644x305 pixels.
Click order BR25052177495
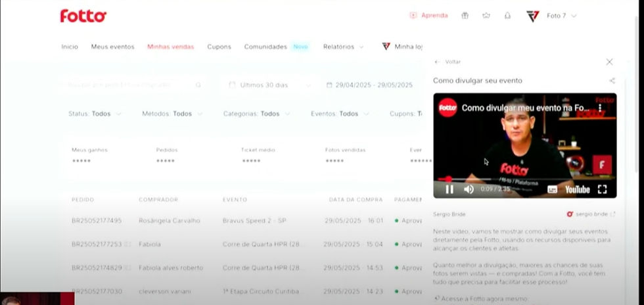click(x=97, y=221)
